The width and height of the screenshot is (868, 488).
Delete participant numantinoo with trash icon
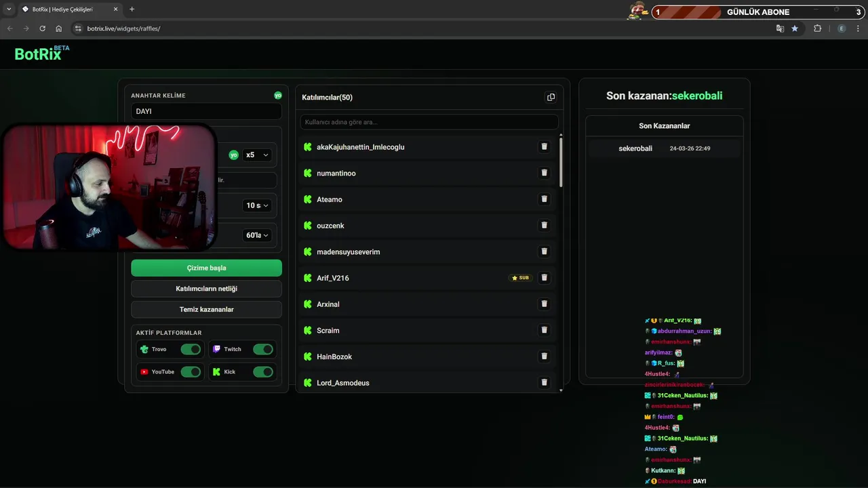544,173
